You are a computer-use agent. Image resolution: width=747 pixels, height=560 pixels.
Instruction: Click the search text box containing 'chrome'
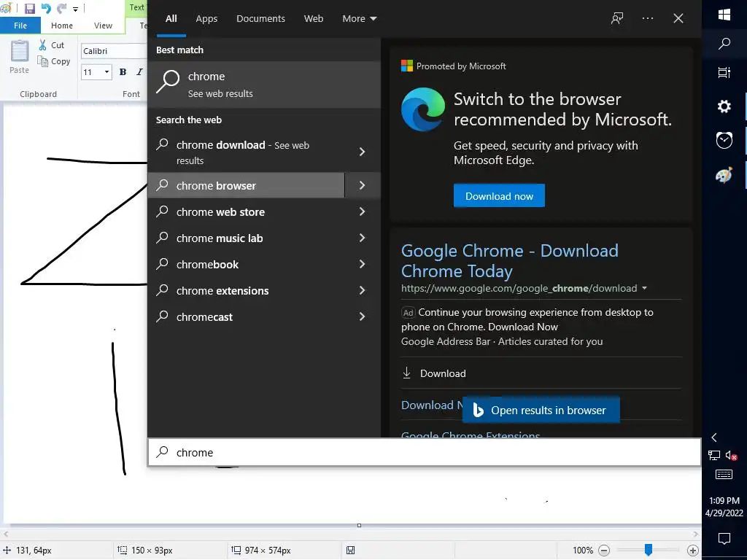(x=424, y=452)
